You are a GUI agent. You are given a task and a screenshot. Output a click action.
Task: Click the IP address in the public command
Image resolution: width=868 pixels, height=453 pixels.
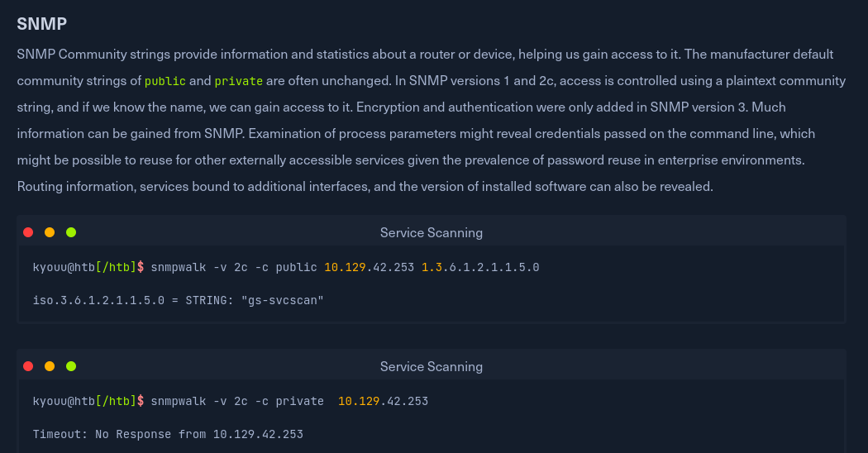[369, 267]
